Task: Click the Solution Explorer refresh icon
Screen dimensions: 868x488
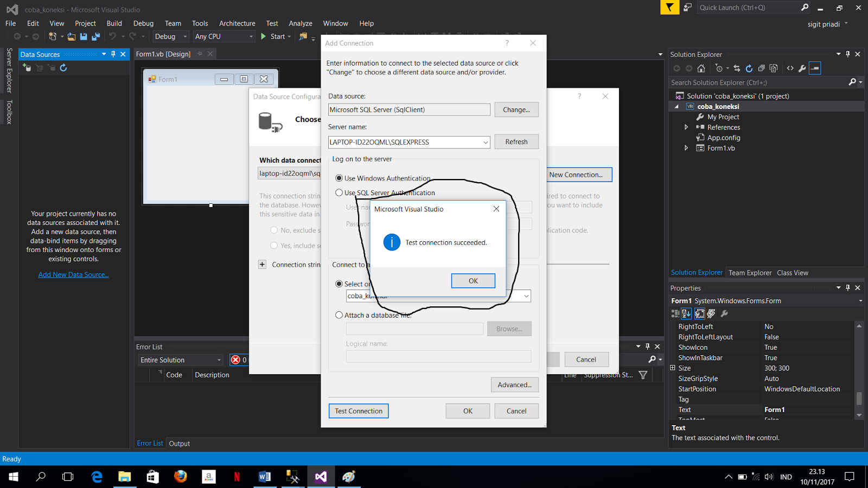Action: tap(749, 68)
